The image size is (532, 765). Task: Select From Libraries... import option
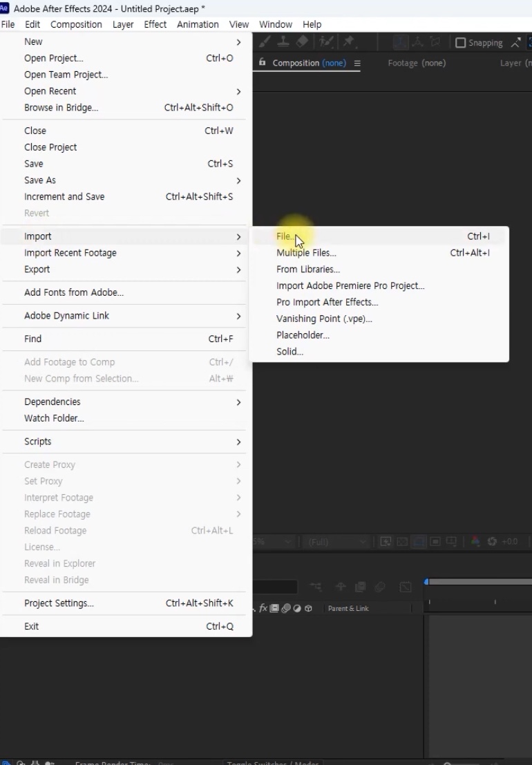click(x=379, y=270)
